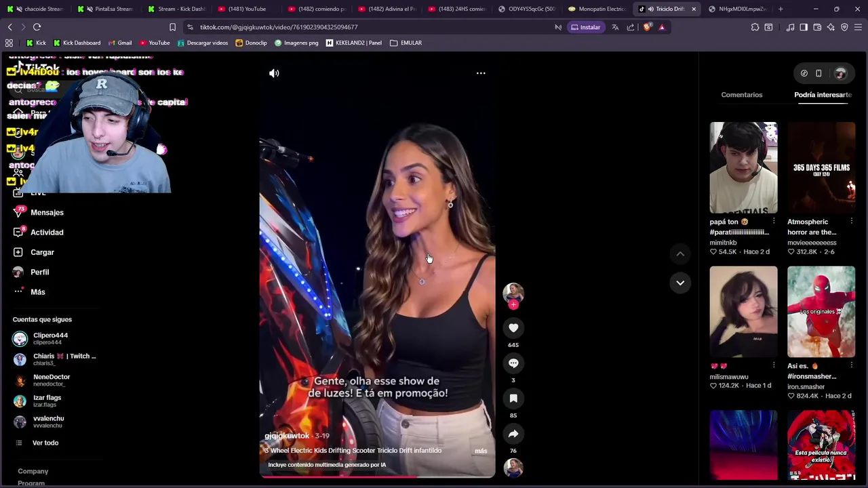The height and width of the screenshot is (488, 868).
Task: Open the Donoclip bookmark
Action: [251, 43]
